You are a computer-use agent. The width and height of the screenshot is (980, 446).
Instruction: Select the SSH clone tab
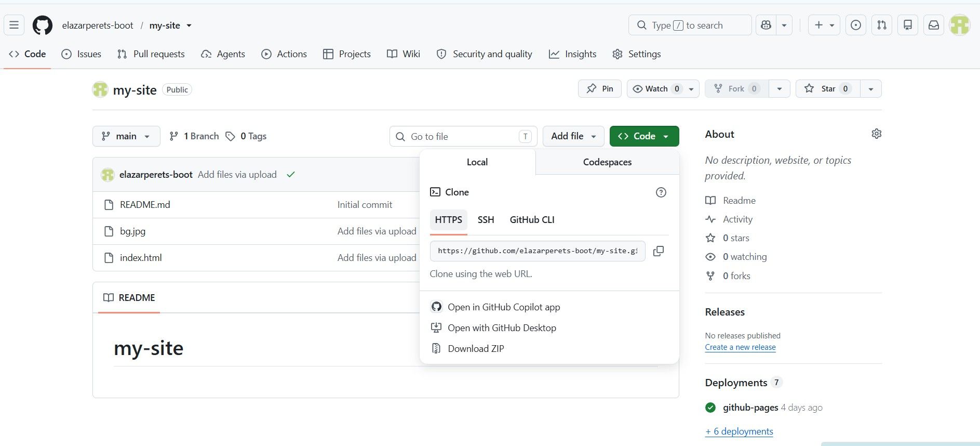coord(486,220)
